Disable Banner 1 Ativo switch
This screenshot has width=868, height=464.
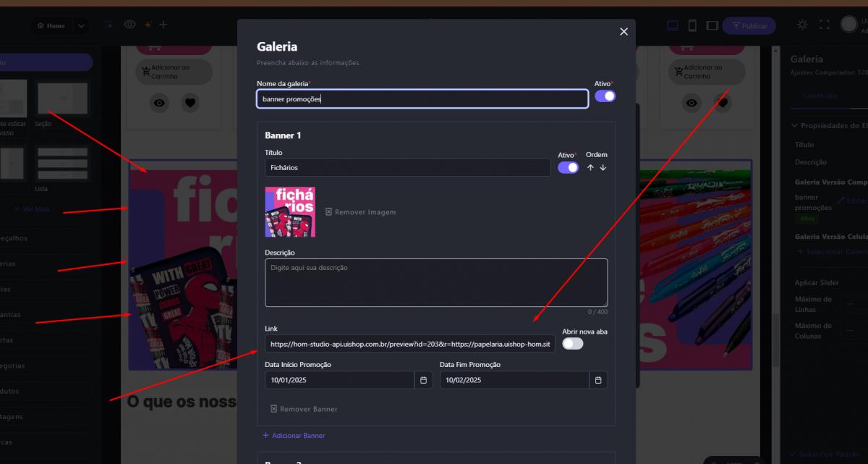(568, 168)
